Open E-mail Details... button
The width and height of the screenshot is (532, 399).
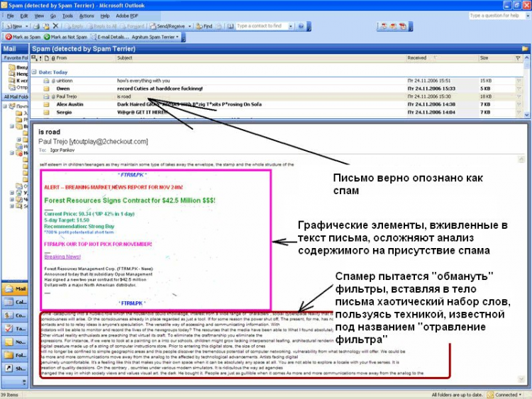coord(110,37)
